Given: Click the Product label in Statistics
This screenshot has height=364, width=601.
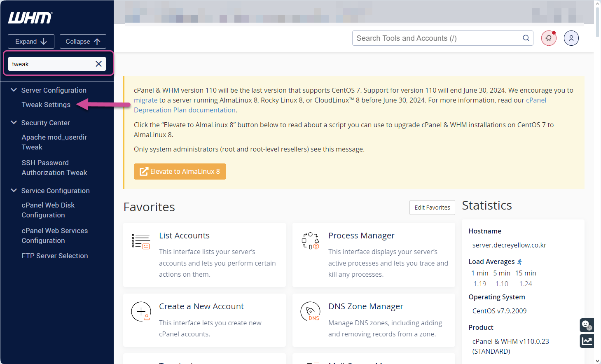Looking at the screenshot, I should 481,327.
